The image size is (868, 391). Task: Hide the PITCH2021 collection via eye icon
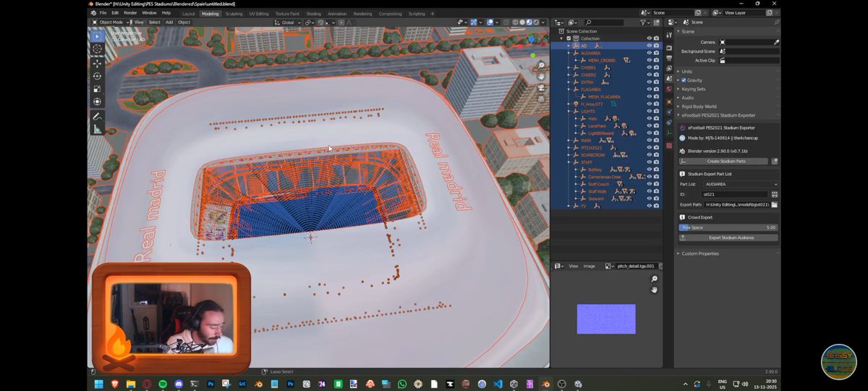pos(649,148)
